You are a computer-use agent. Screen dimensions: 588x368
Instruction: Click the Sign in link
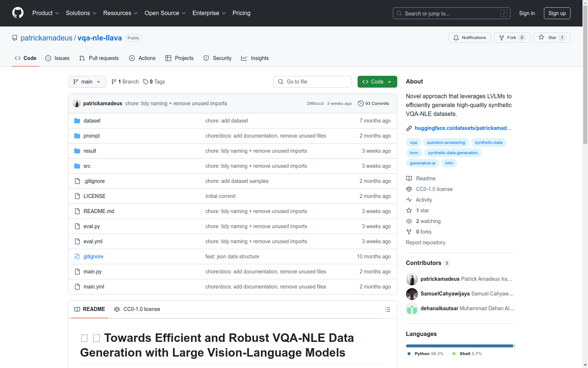527,13
